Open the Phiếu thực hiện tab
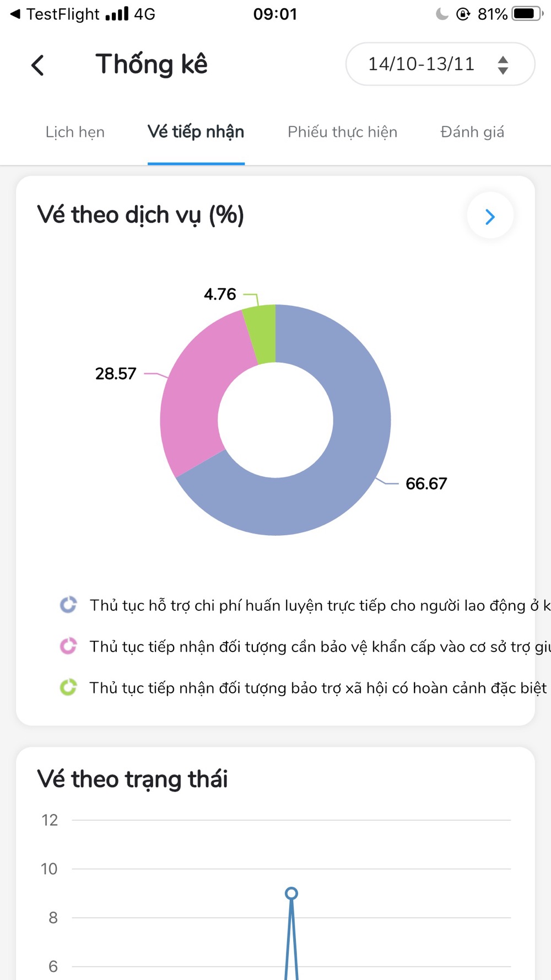Screen dimensions: 551x980 point(342,132)
